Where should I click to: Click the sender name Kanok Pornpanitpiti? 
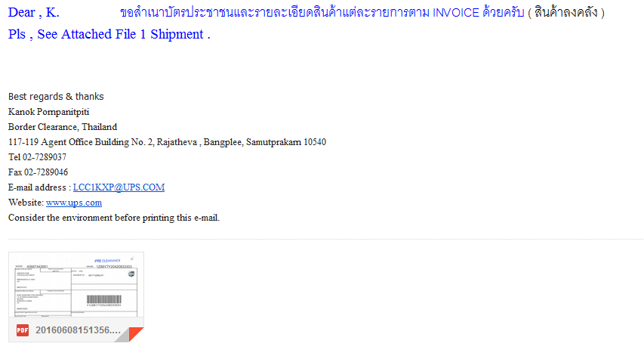pyautogui.click(x=48, y=112)
